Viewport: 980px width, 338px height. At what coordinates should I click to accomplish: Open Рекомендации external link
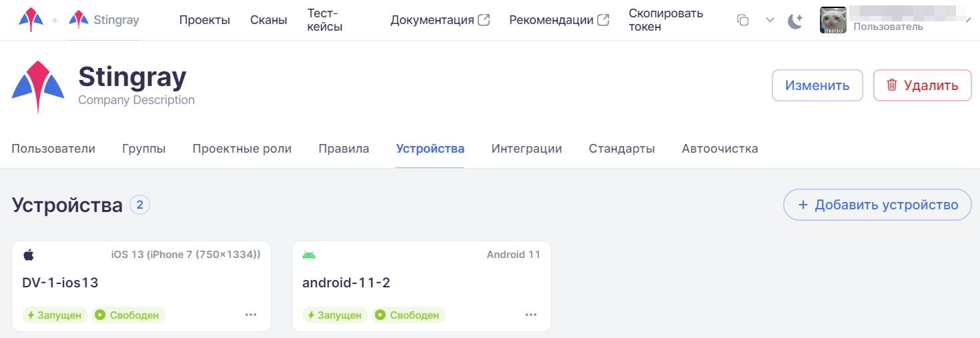(558, 20)
